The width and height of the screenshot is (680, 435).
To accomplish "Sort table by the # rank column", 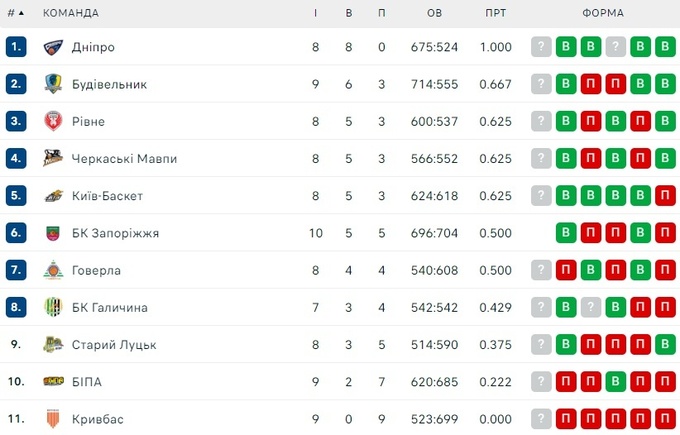I will click(15, 13).
